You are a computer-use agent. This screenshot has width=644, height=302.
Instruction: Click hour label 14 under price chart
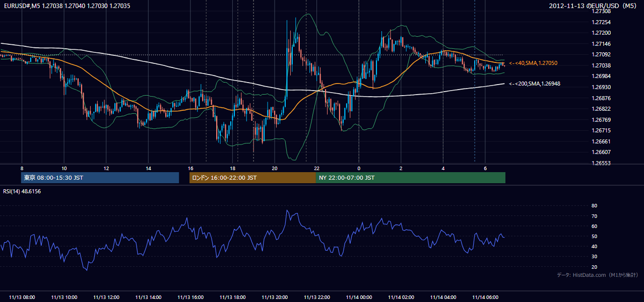coord(148,168)
